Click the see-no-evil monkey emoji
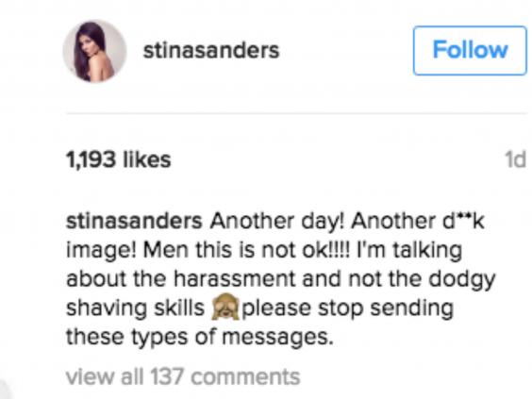 pos(224,307)
